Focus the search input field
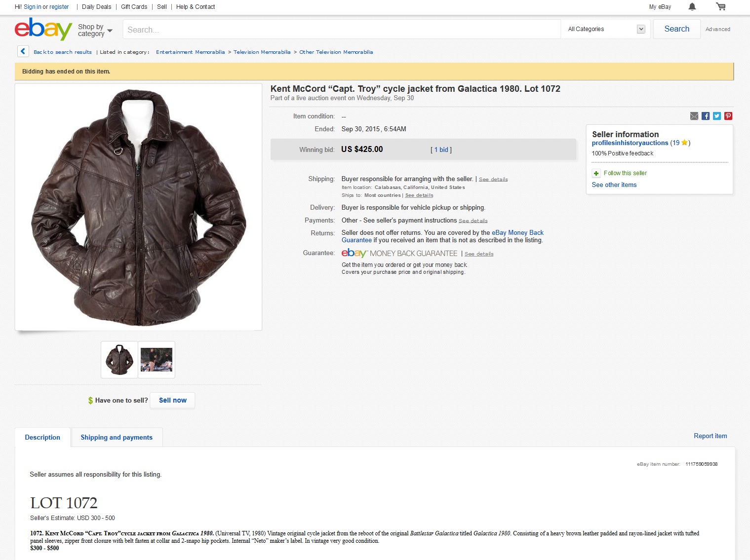The width and height of the screenshot is (750, 560). pos(342,30)
